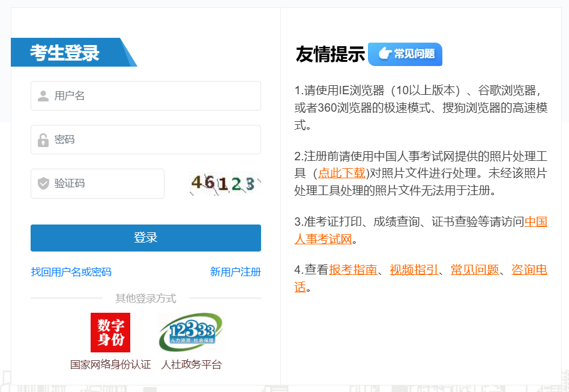
Task: Click the padlock icon in password field
Action: tap(43, 140)
